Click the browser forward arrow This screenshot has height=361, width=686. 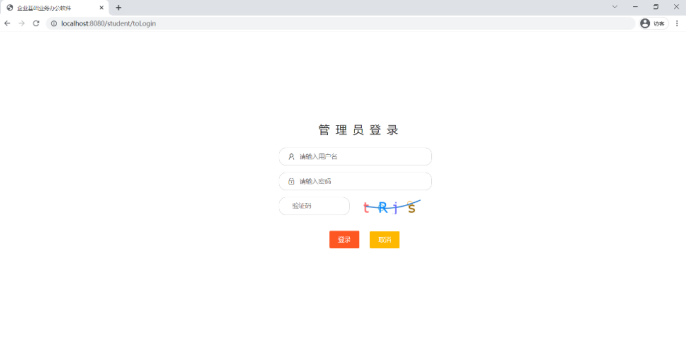point(22,23)
